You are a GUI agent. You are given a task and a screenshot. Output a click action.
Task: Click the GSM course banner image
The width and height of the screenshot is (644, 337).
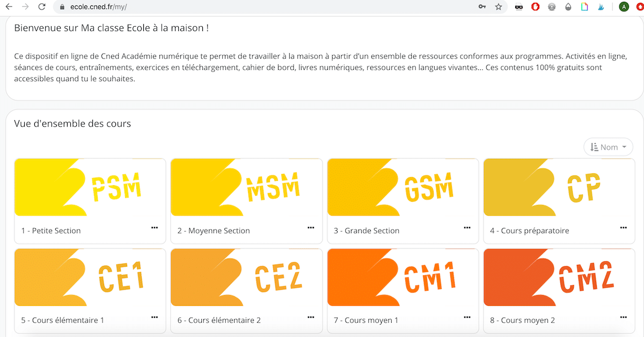pos(402,188)
